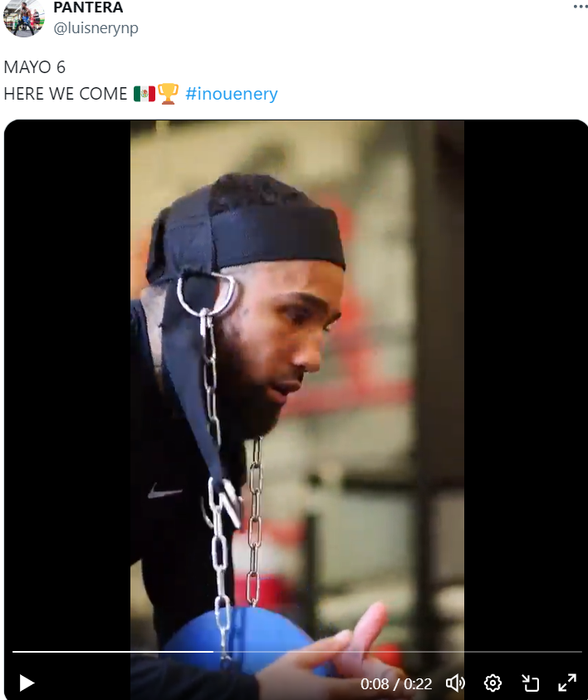This screenshot has height=700, width=588.
Task: Open @luisnerynp profile handle
Action: (x=96, y=28)
